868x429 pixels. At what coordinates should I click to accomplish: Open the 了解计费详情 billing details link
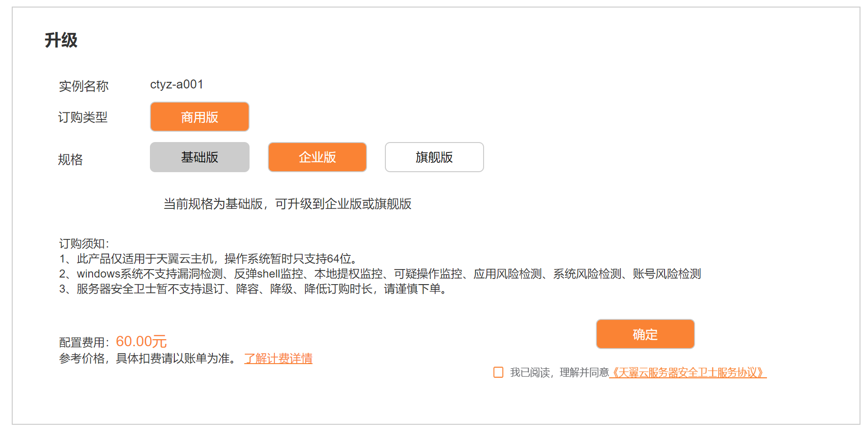click(278, 358)
